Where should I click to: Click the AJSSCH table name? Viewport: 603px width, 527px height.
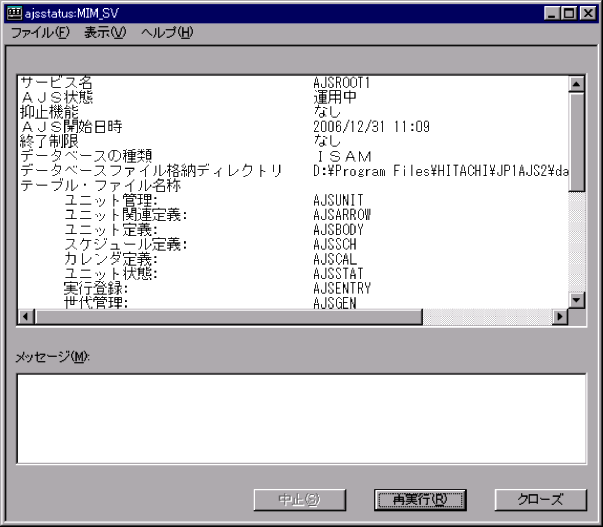pos(335,244)
